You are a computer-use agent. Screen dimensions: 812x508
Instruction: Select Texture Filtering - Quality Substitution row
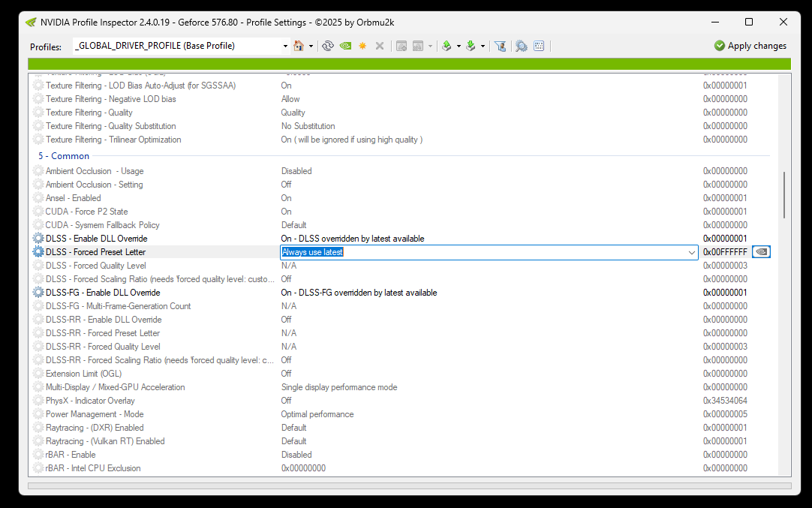[401, 126]
